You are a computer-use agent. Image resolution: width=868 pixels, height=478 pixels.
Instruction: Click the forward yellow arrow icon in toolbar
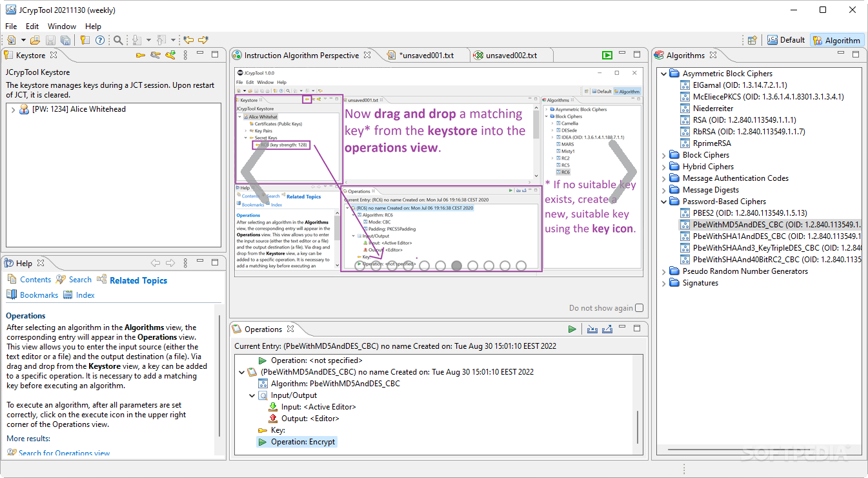203,40
